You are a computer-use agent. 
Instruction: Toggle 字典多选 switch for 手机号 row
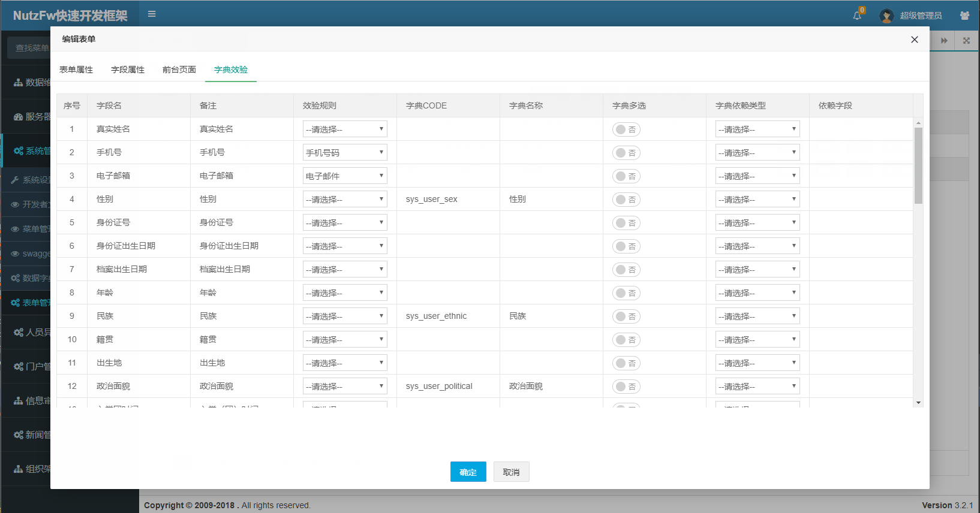626,153
